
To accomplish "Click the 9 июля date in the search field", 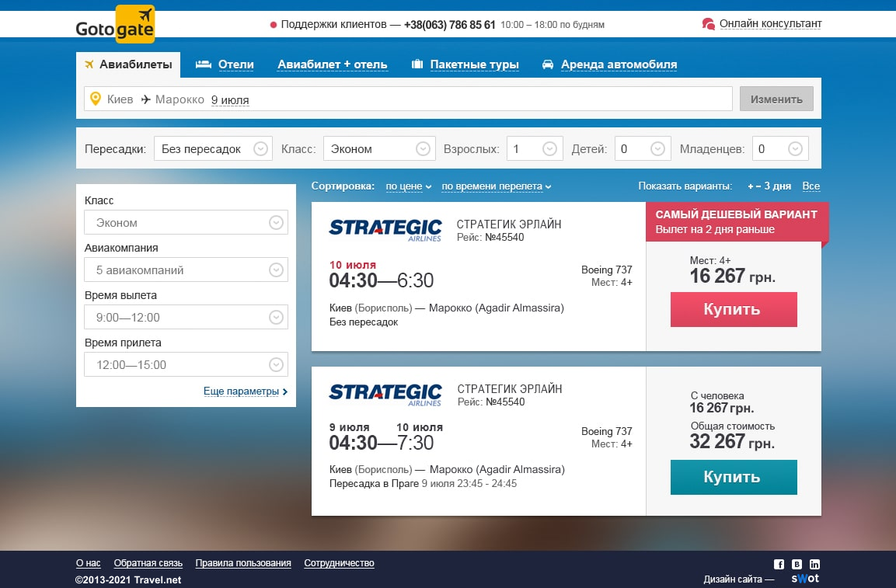I will click(x=230, y=100).
